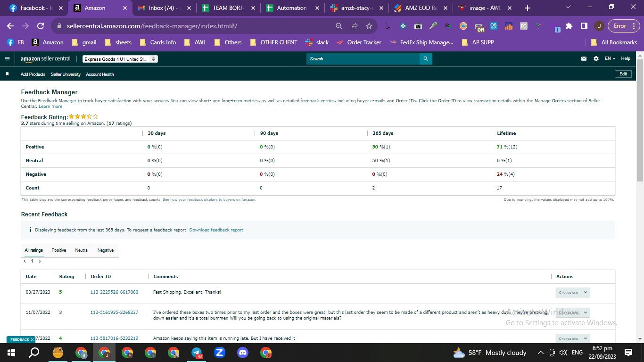Select the Positive ratings tab

coord(59,250)
